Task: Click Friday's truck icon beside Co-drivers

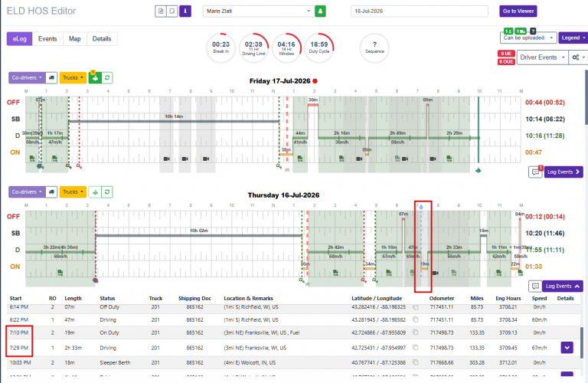Action: tap(51, 77)
